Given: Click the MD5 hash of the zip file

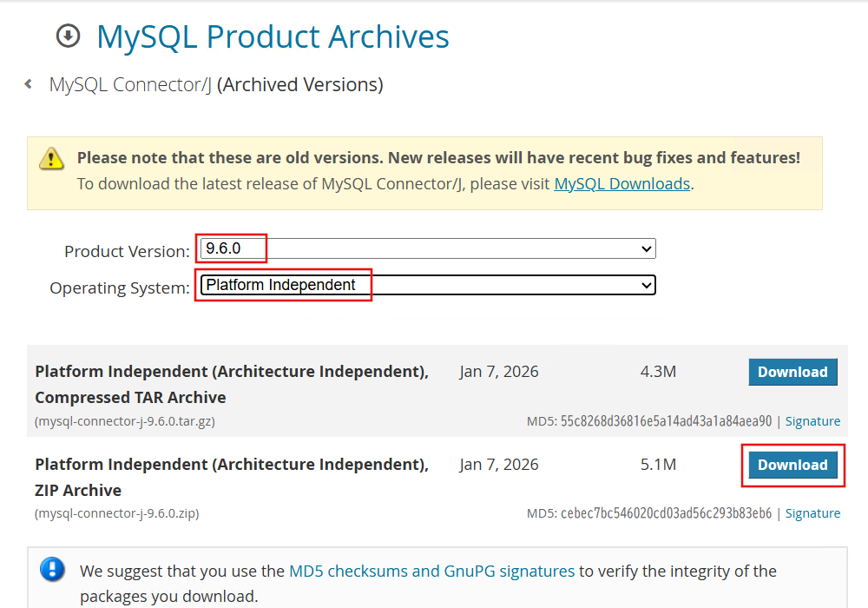Looking at the screenshot, I should [666, 513].
